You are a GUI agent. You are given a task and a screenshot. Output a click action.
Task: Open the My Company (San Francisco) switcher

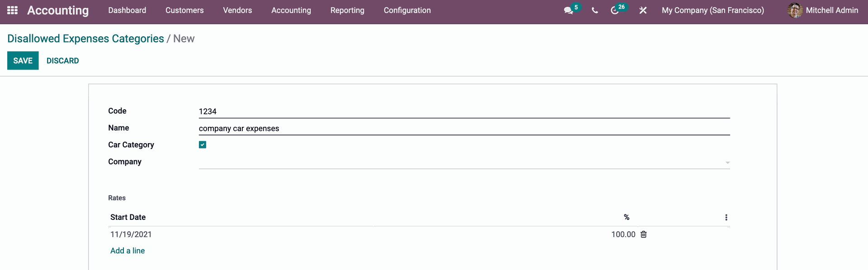[713, 10]
